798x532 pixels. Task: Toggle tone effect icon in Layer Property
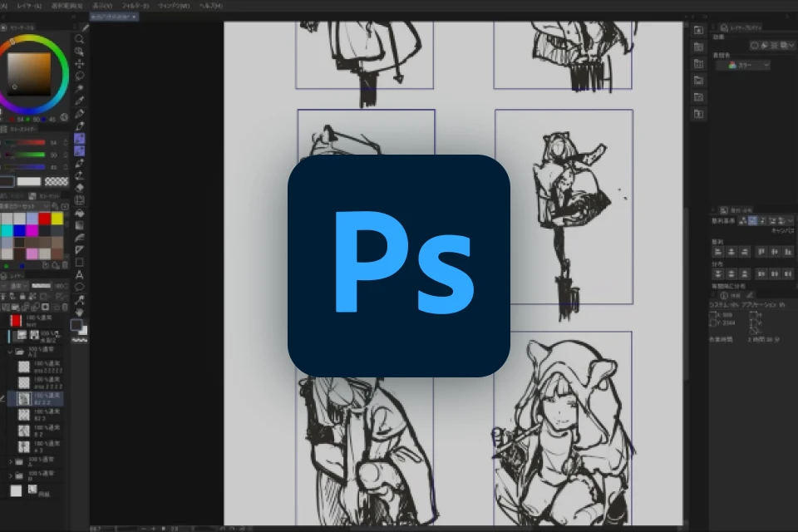pos(774,46)
